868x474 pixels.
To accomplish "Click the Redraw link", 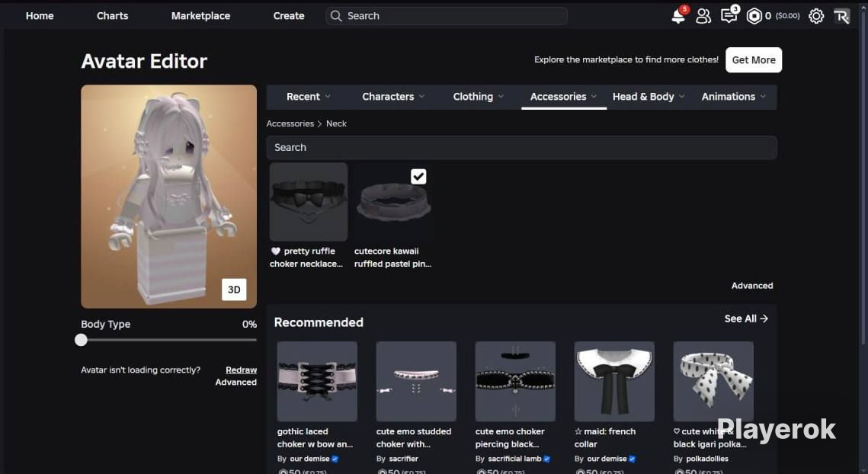I will [x=241, y=370].
